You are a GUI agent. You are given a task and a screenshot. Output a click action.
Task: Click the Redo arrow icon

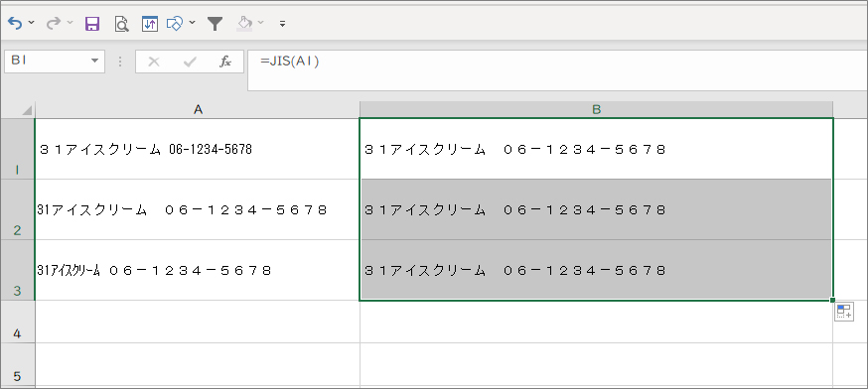[x=54, y=23]
